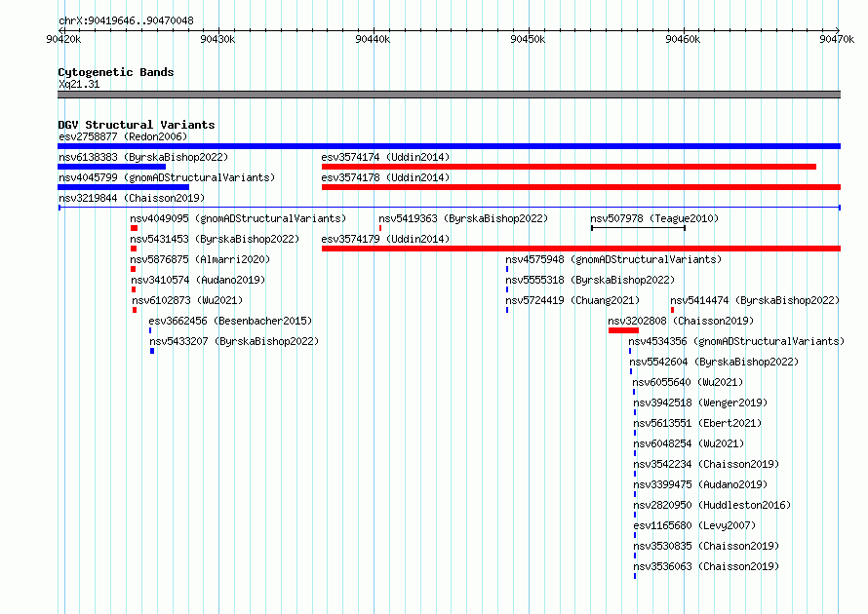868x614 pixels.
Task: Select nsv5431453 (ByrskaBishop2022) label
Action: click(215, 239)
